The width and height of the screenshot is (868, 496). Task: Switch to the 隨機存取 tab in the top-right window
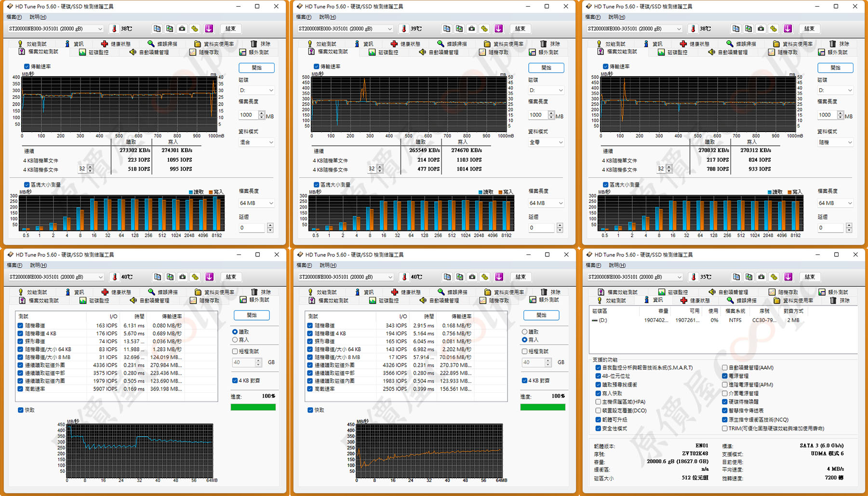coord(783,52)
